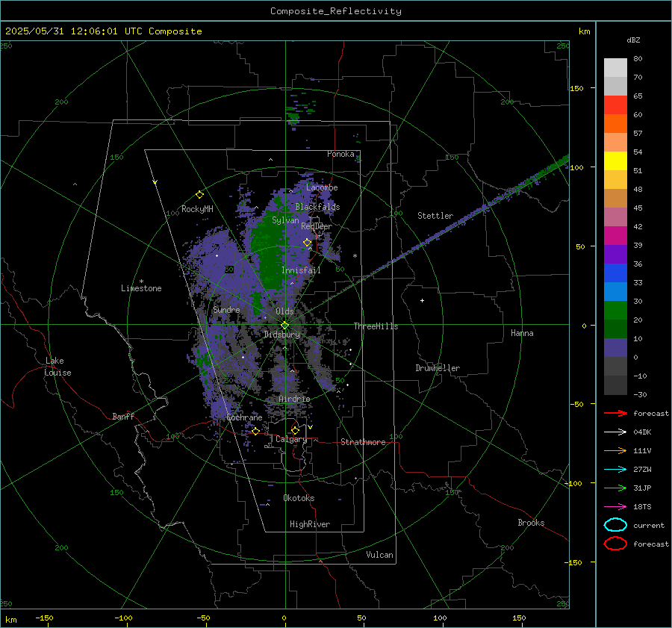Image resolution: width=672 pixels, height=628 pixels.
Task: Click the yellow diamond marker near RedDeer
Action: point(308,243)
